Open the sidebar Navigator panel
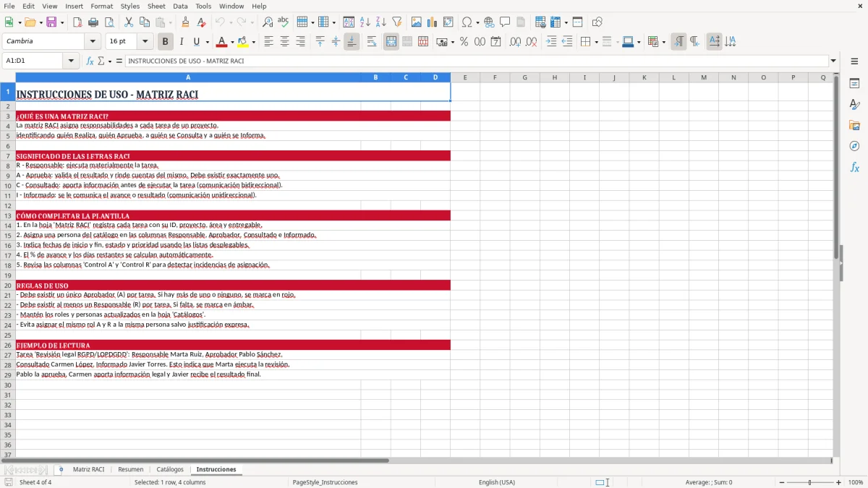Image resolution: width=868 pixels, height=488 pixels. point(854,146)
